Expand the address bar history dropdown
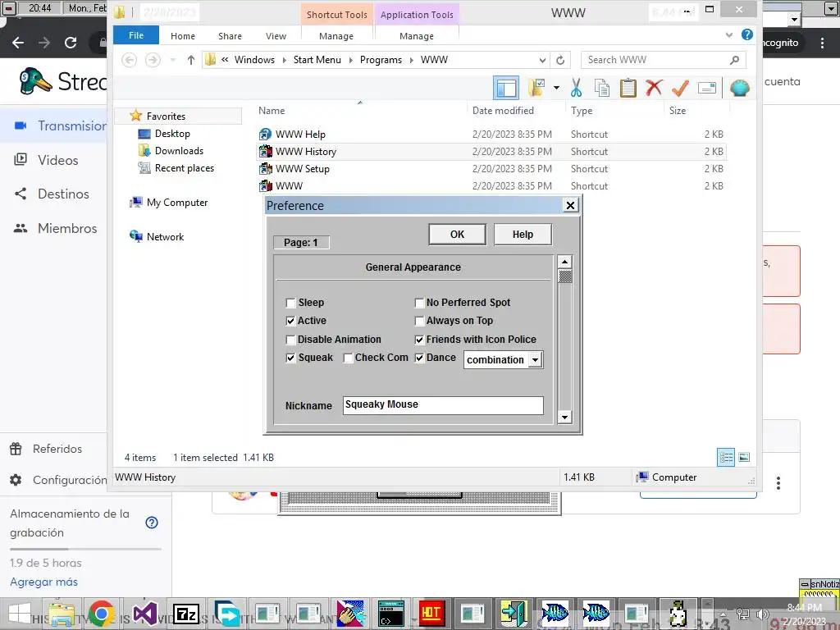Viewport: 840px width, 630px height. (x=543, y=60)
